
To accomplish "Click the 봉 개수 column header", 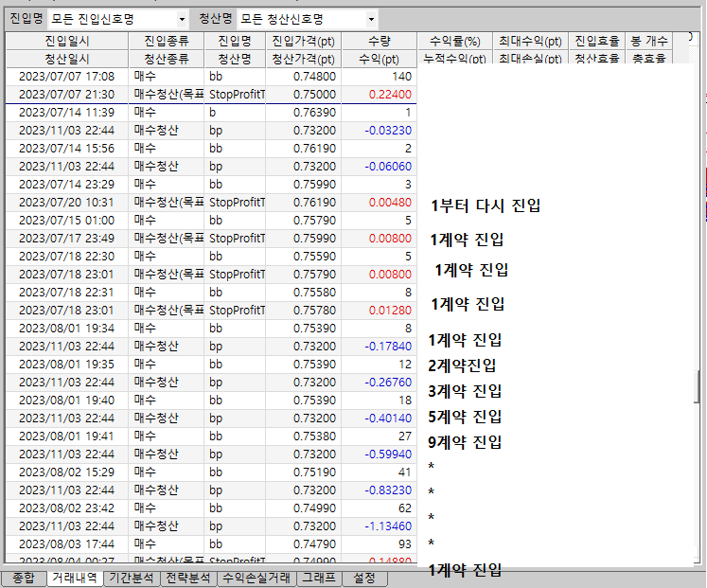I will (649, 42).
